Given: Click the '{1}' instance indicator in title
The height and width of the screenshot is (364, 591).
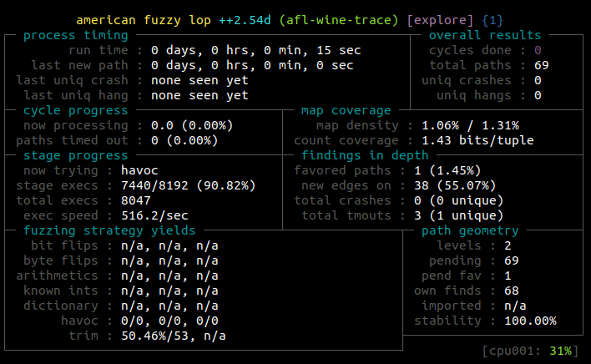Looking at the screenshot, I should tap(492, 20).
